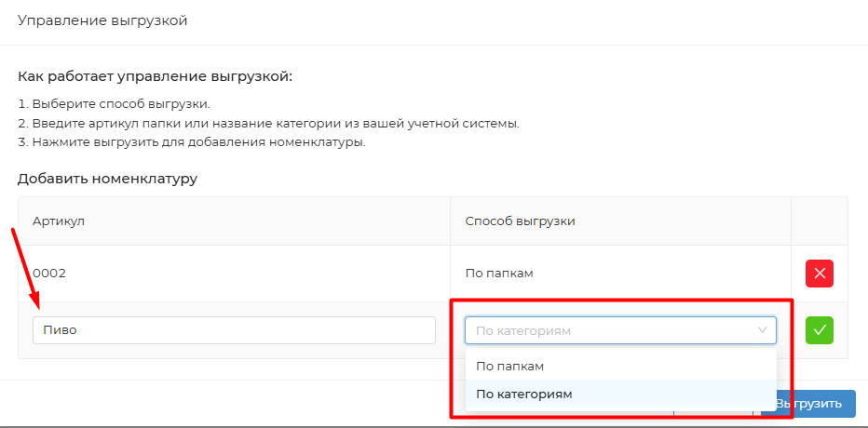The height and width of the screenshot is (428, 868).
Task: Click the 'Способ выгрузки' column header
Action: (x=520, y=221)
